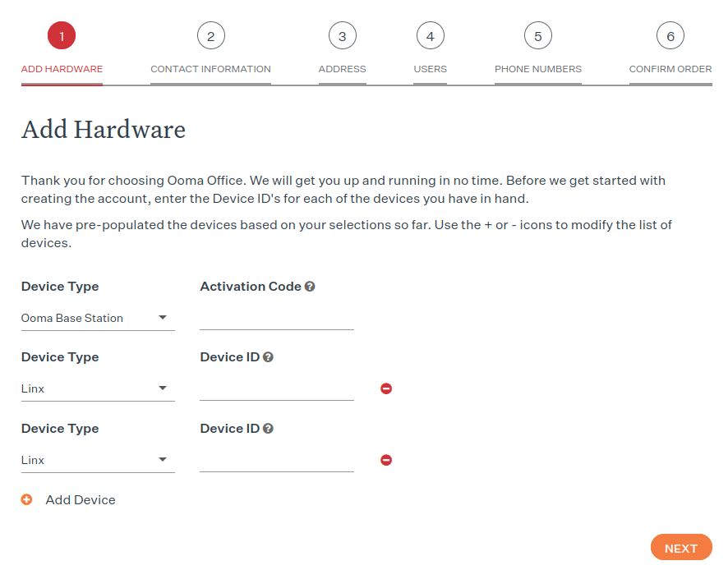Click the Add Device text link
Image resolution: width=728 pixels, height=579 pixels.
point(81,500)
